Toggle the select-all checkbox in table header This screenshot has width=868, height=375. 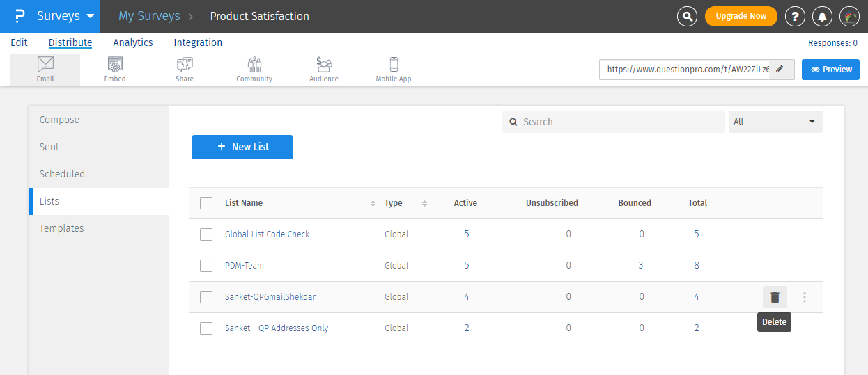click(206, 203)
